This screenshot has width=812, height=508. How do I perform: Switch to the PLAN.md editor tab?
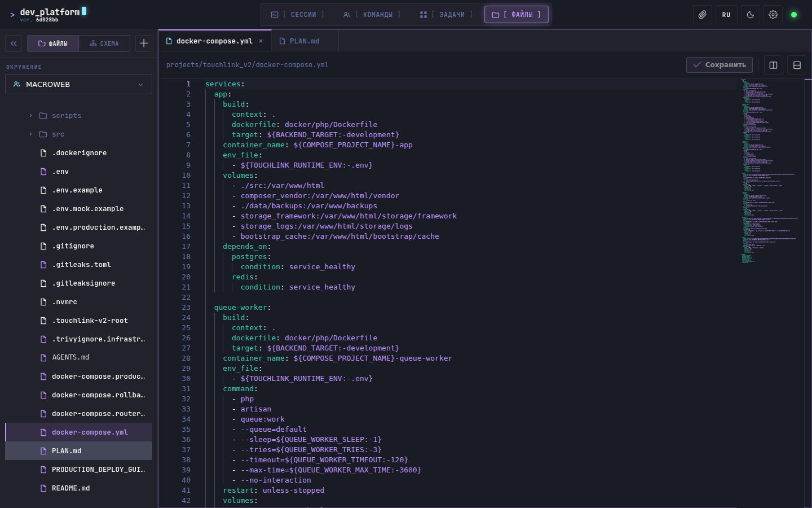pos(304,41)
